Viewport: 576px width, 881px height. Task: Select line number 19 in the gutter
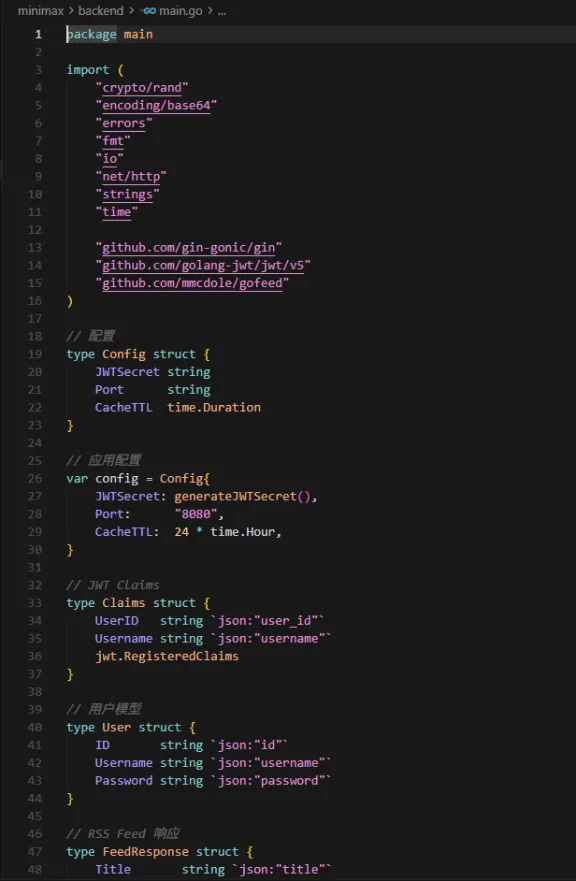click(x=35, y=354)
